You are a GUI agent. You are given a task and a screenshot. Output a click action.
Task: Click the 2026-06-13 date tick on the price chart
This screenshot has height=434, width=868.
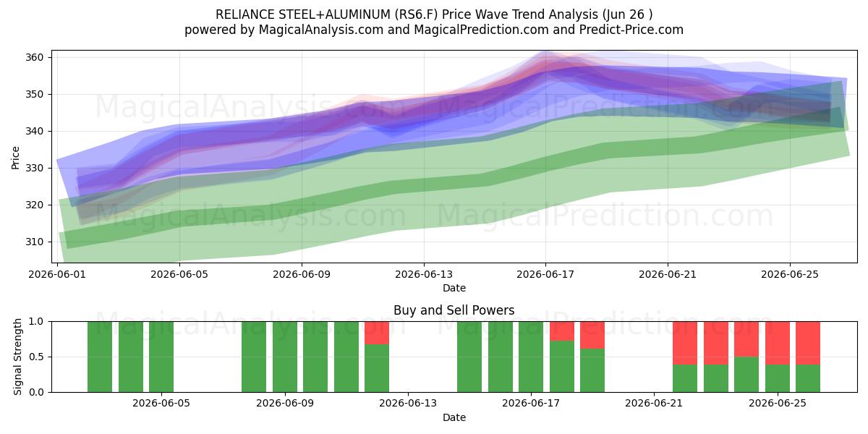(424, 275)
